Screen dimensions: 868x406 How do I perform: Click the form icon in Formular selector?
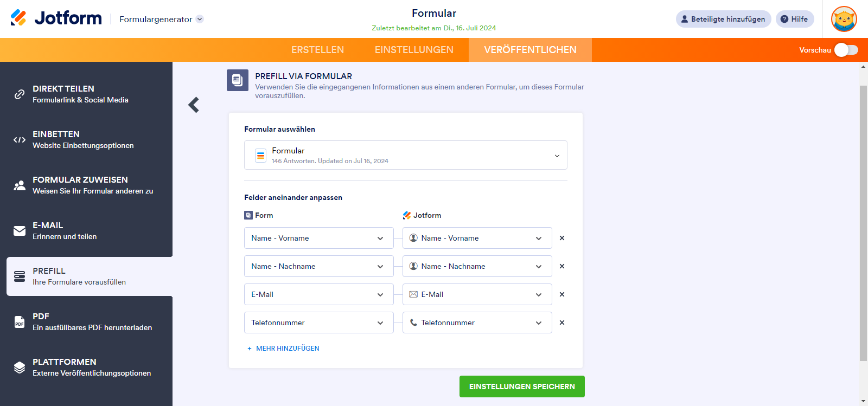[x=260, y=156]
